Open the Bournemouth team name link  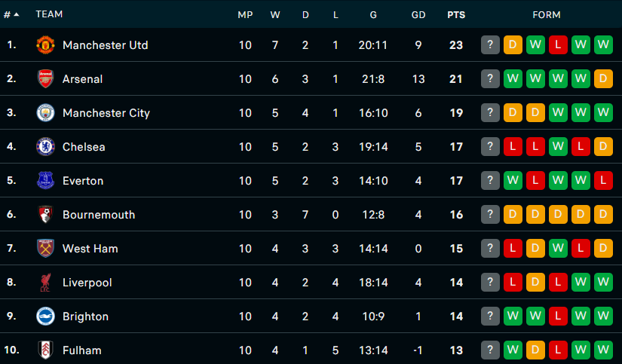99,215
